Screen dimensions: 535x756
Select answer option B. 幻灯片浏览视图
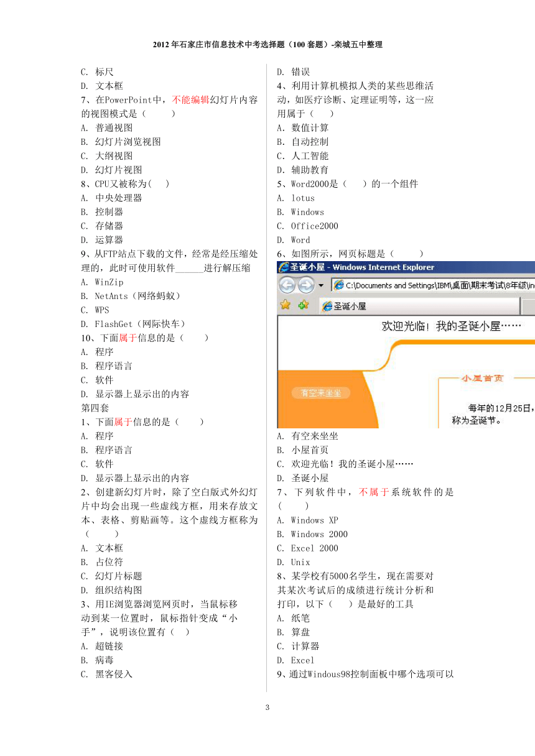(x=121, y=142)
